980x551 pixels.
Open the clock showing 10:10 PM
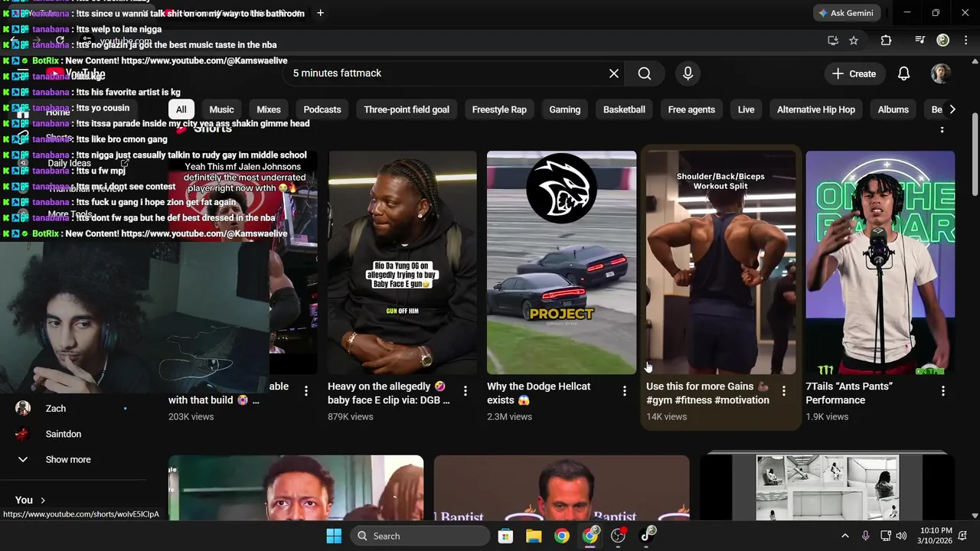point(936,536)
